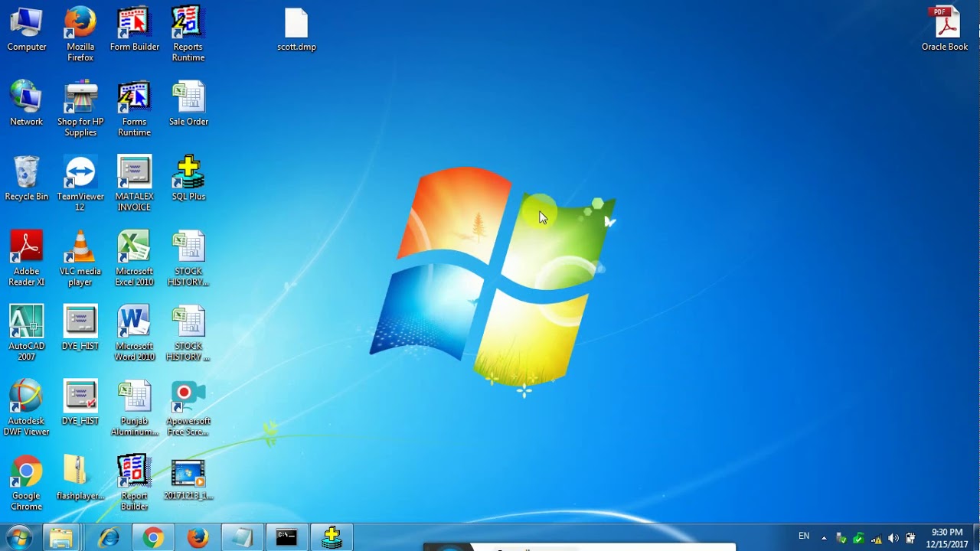The width and height of the screenshot is (980, 551).
Task: Click the EN language indicator
Action: 804,536
